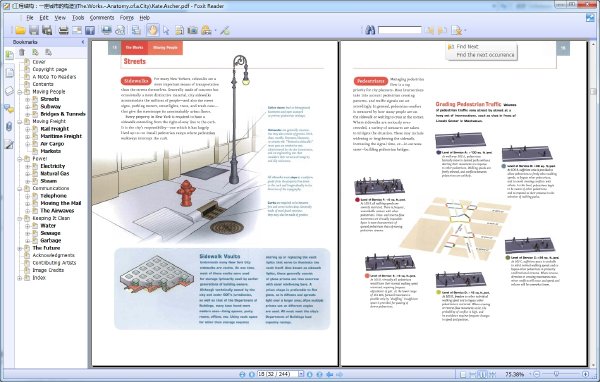Collapse the Bookmarks panel with the arrow
Image resolution: width=600 pixels, height=382 pixels.
click(83, 42)
